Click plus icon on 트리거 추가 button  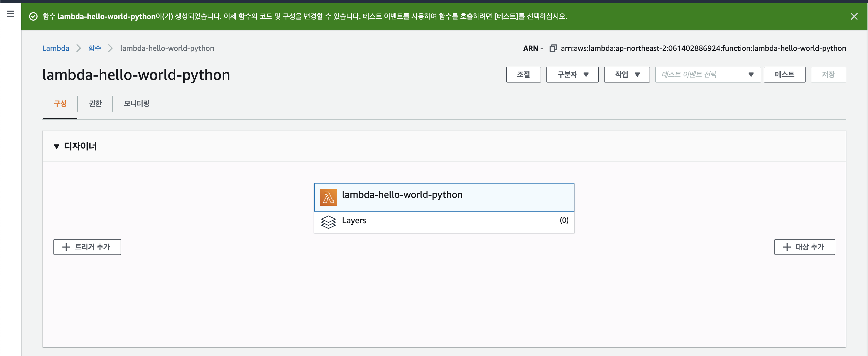(x=66, y=247)
